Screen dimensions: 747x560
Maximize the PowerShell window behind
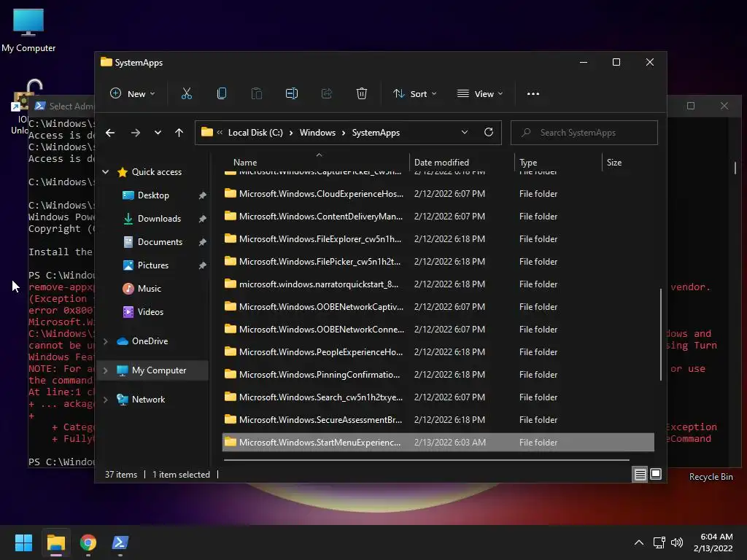(691, 106)
